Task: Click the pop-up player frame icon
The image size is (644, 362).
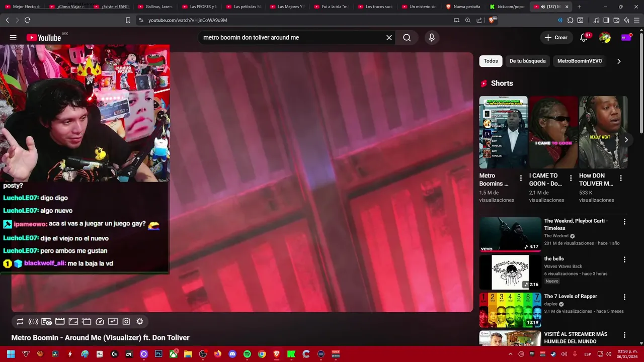Action: click(73, 321)
